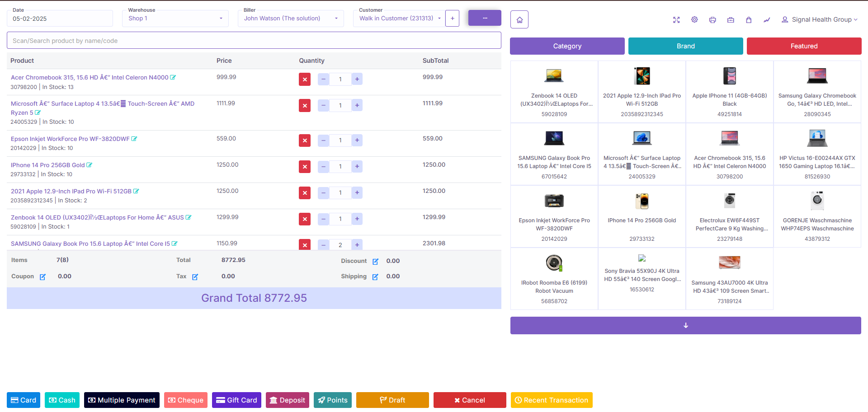Screen dimensions: 868x412
Task: Add GORENJE Waschmaschine product tile
Action: (x=817, y=217)
